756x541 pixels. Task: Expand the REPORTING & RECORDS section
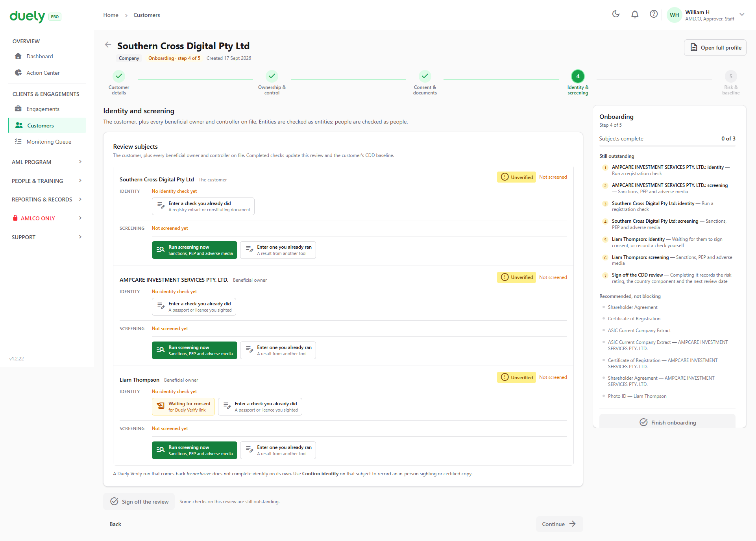(47, 199)
